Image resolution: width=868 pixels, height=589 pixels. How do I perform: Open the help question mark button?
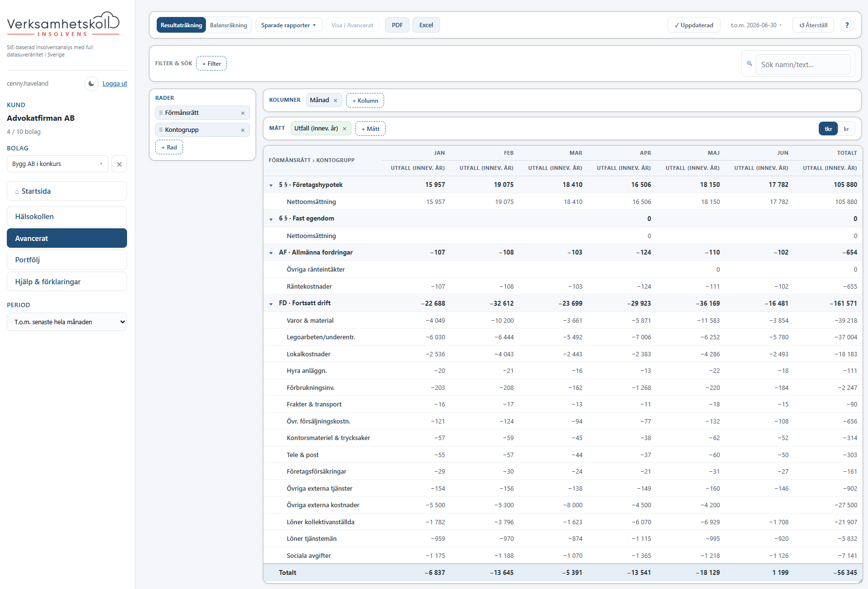[847, 25]
